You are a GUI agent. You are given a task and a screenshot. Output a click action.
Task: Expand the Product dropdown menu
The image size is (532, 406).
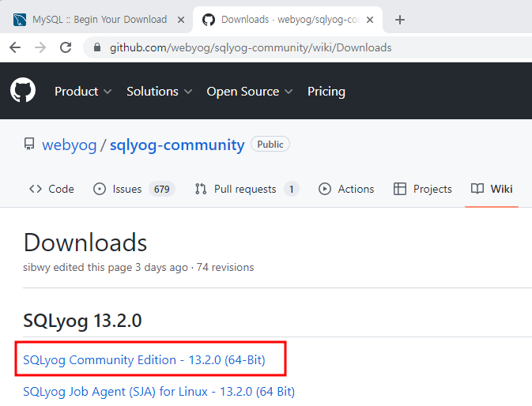tap(83, 92)
